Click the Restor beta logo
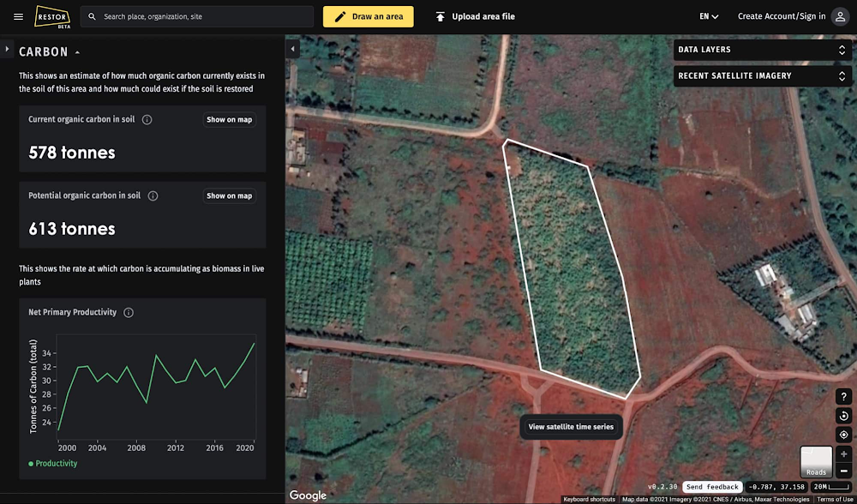The image size is (857, 504). [x=51, y=16]
